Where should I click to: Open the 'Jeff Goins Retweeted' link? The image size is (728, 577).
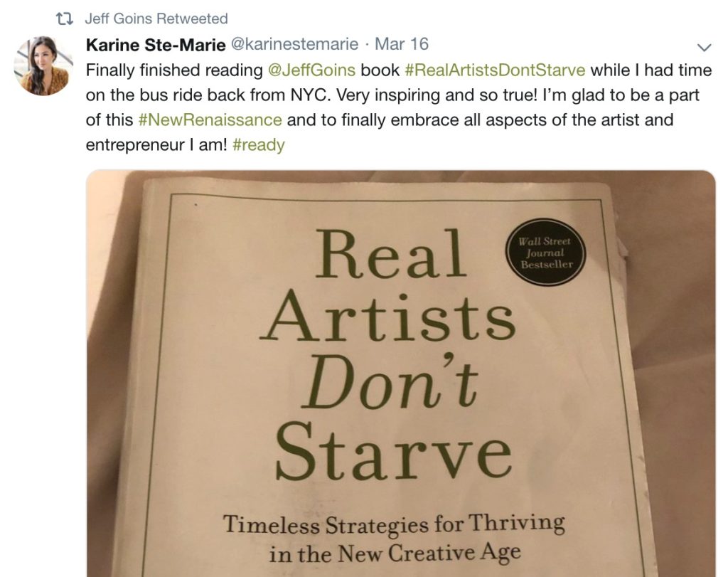[156, 18]
